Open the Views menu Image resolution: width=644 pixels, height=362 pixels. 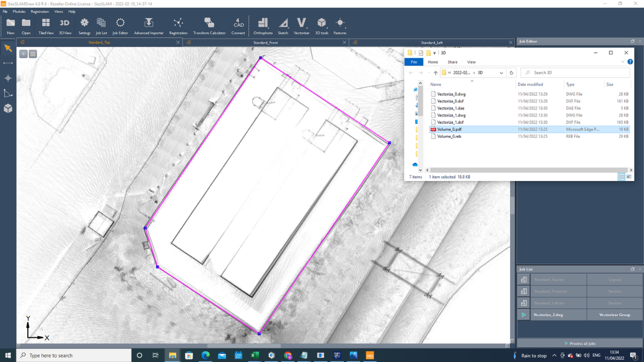point(59,12)
